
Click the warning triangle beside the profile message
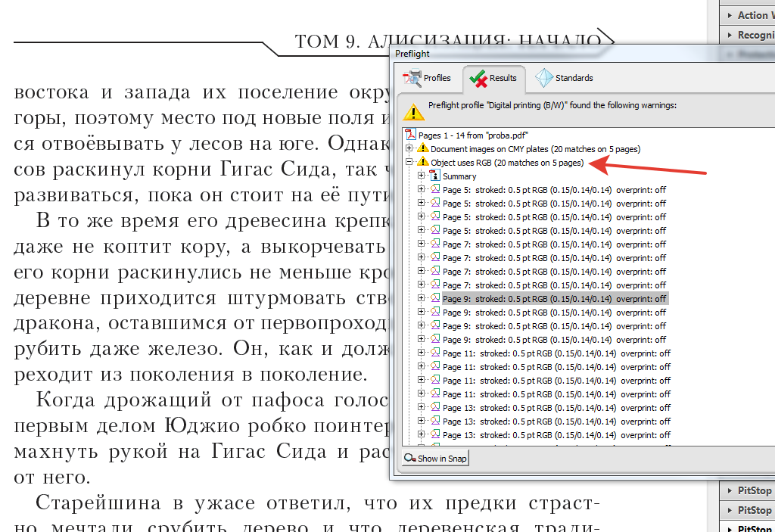tap(413, 112)
